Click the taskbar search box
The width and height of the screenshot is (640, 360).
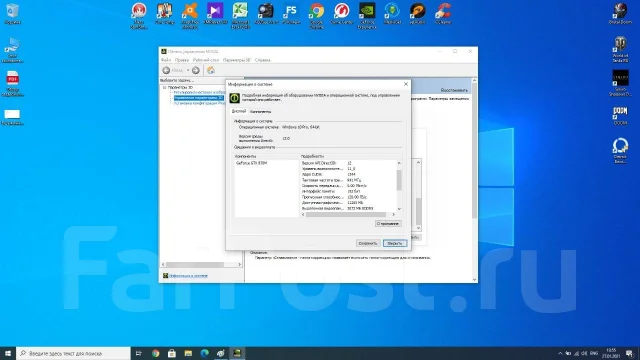73,353
